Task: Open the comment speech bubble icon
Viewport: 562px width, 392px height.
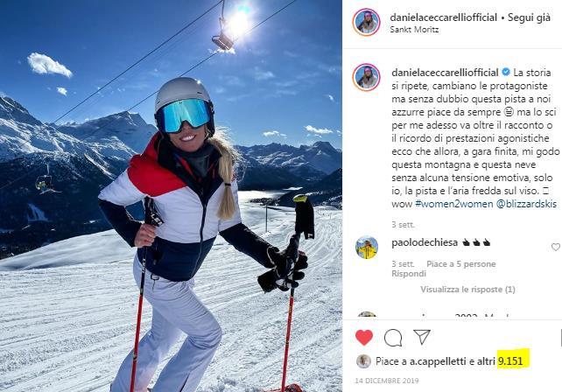Action: point(393,338)
